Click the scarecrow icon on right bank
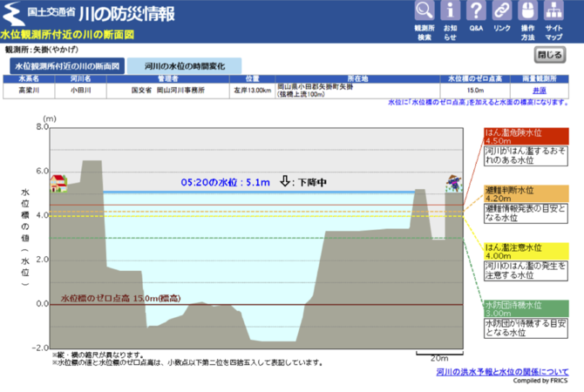584x392 pixels. pyautogui.click(x=452, y=183)
